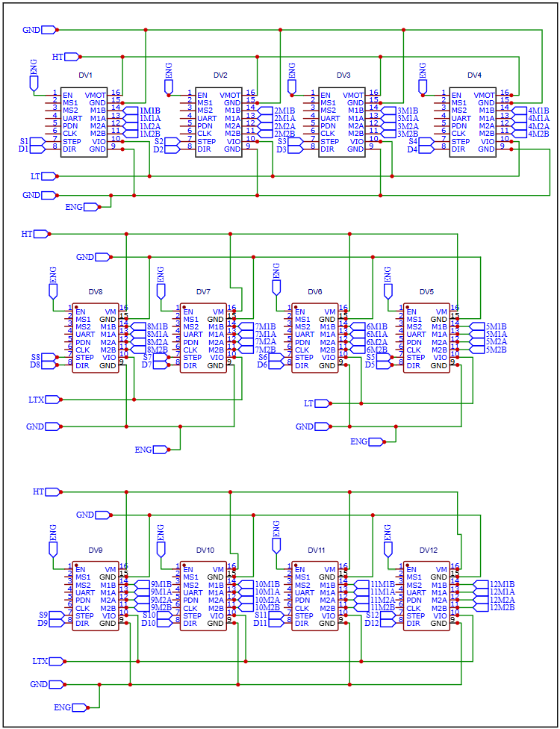
Task: Select the 12M1B net label
Action: (503, 584)
